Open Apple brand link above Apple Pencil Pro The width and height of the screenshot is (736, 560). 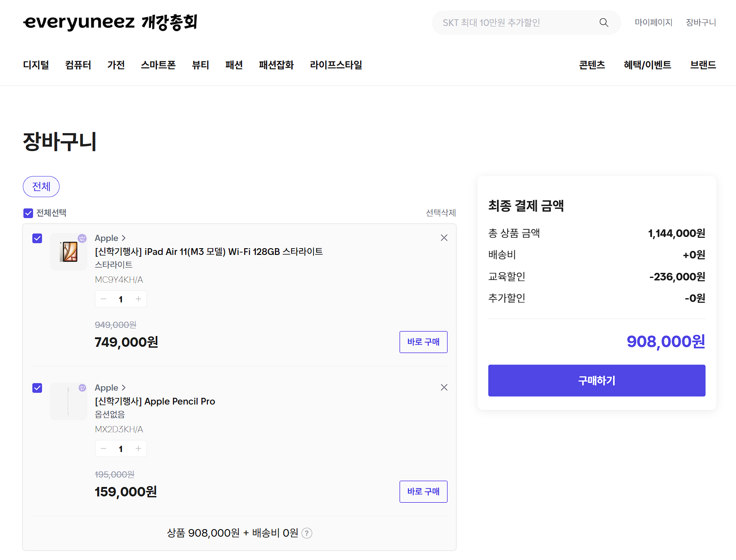click(110, 388)
